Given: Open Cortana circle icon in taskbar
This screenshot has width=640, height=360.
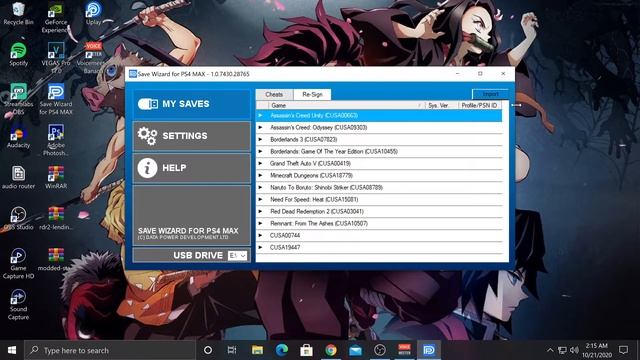Looking at the screenshot, I should pyautogui.click(x=208, y=350).
